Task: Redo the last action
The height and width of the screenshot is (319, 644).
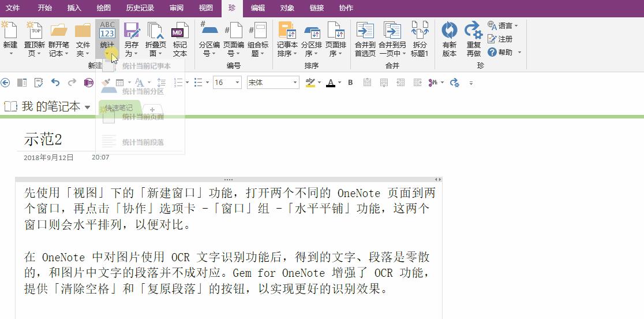Action: click(72, 83)
